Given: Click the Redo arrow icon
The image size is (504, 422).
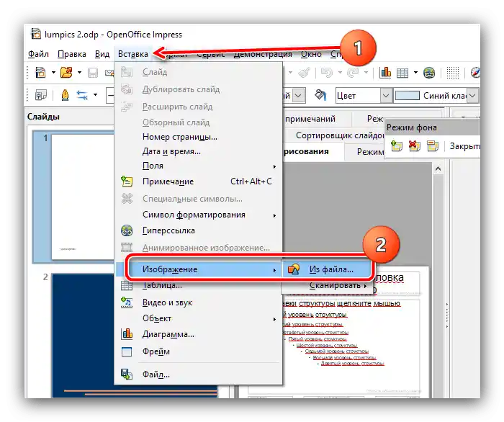Looking at the screenshot, I should coord(353,73).
